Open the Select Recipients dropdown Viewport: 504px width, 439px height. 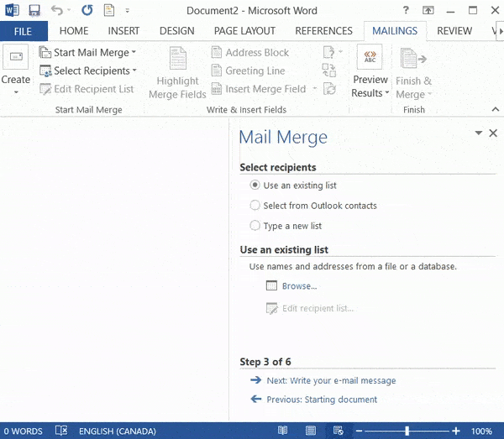click(x=87, y=71)
